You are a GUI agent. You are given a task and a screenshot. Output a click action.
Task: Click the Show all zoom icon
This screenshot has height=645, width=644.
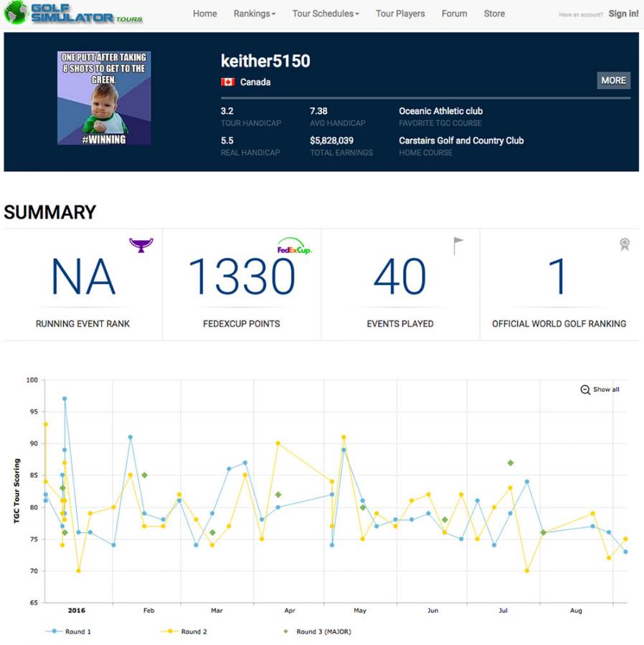click(585, 390)
